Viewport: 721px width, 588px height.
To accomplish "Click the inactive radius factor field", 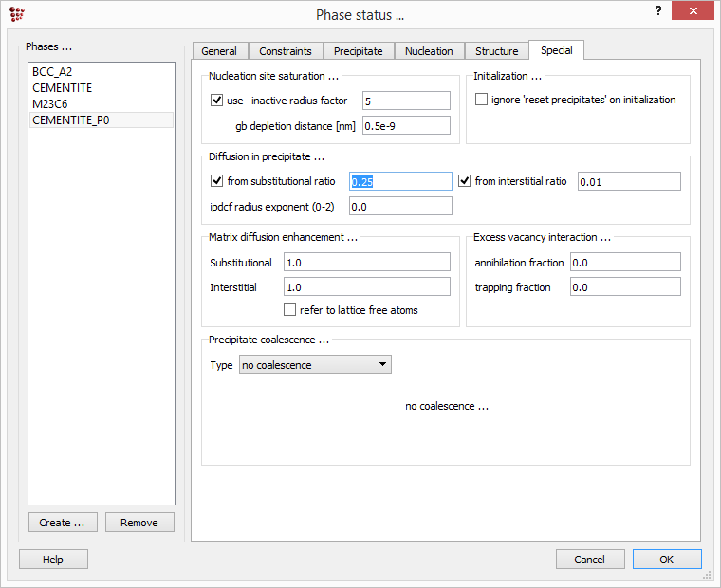I will coord(406,101).
